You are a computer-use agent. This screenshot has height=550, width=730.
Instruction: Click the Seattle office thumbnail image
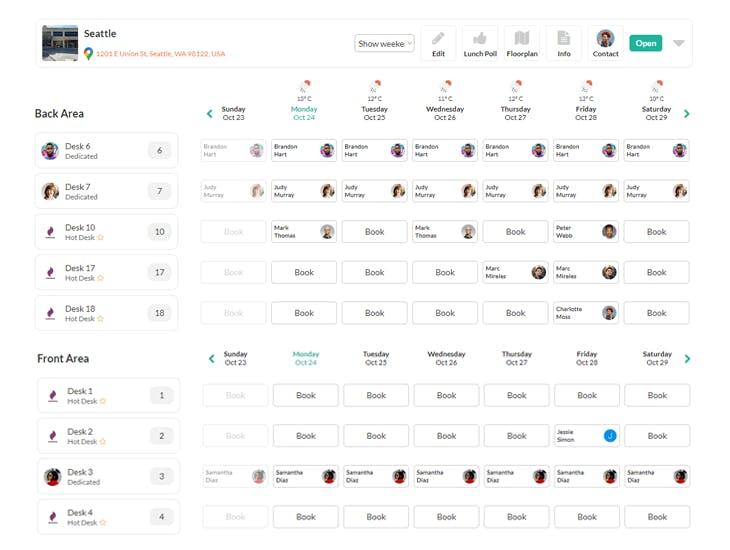pos(60,43)
